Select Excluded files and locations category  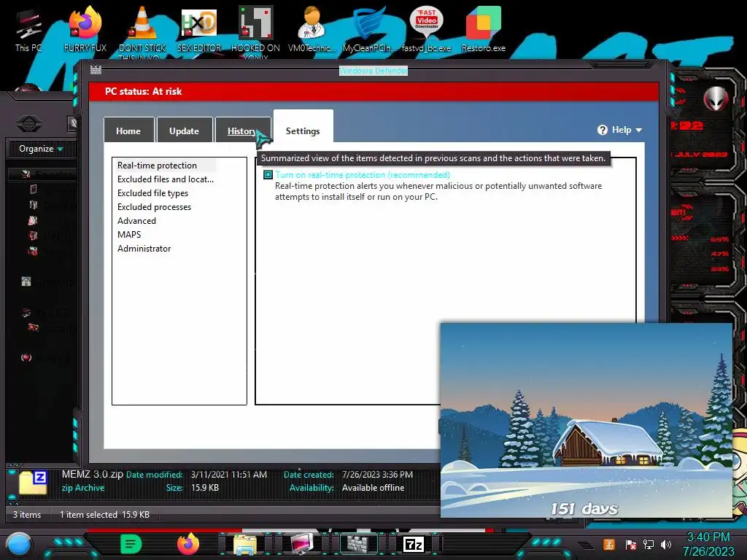[166, 179]
